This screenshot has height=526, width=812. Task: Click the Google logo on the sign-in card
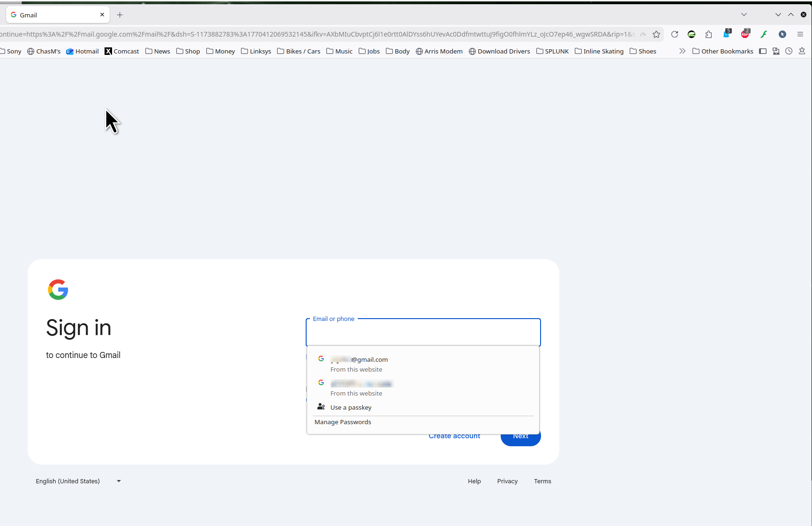click(58, 290)
